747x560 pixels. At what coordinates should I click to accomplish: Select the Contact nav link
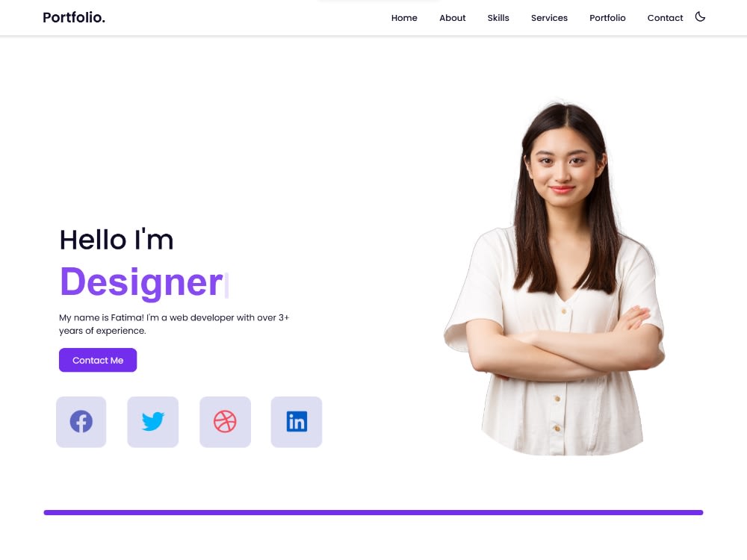tap(665, 18)
